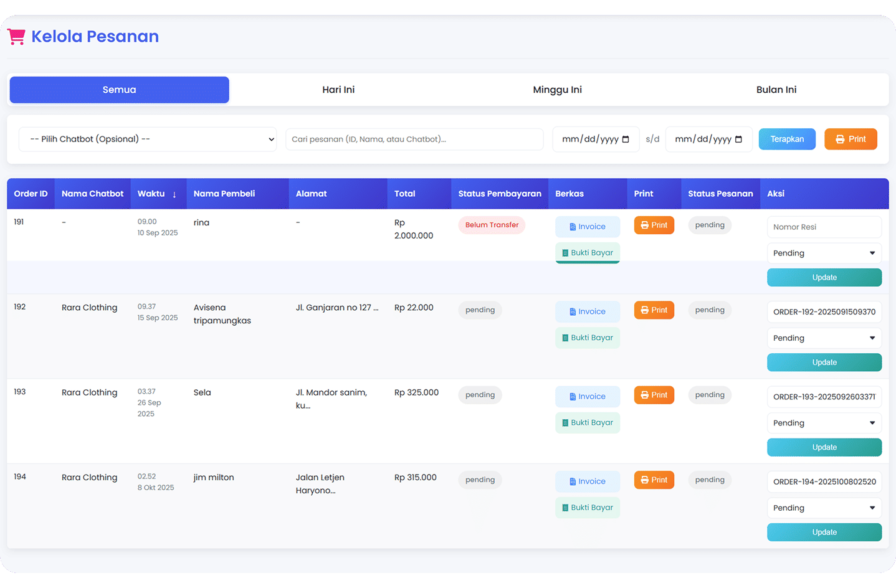Click the printer icon on the orange Print button top right
The image size is (896, 588).
coord(841,139)
